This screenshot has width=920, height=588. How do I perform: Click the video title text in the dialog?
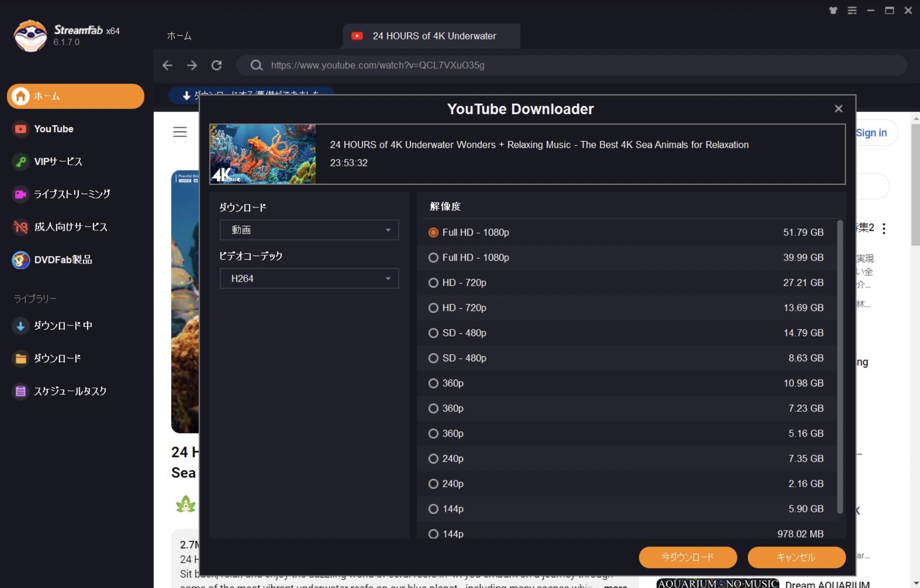(539, 145)
